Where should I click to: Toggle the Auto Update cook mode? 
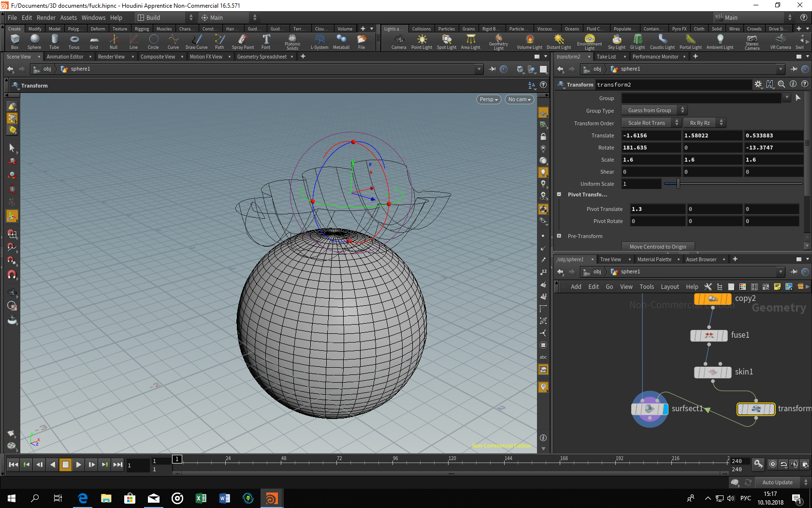coord(777,482)
